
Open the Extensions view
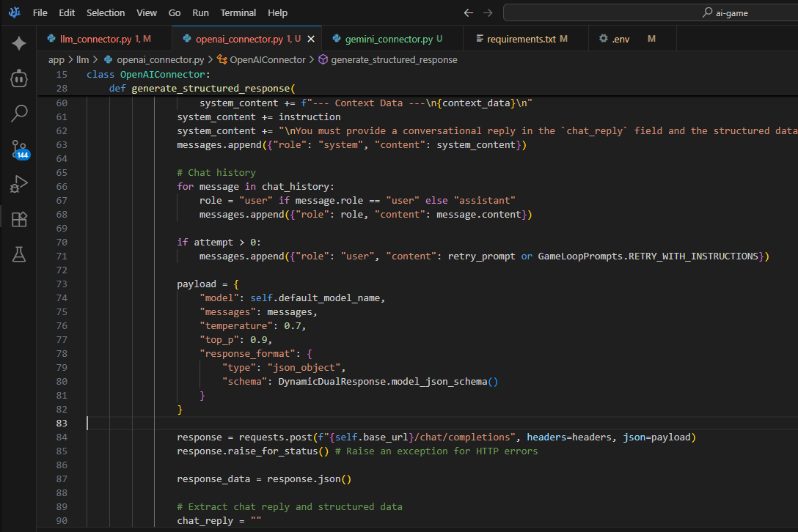pos(19,219)
